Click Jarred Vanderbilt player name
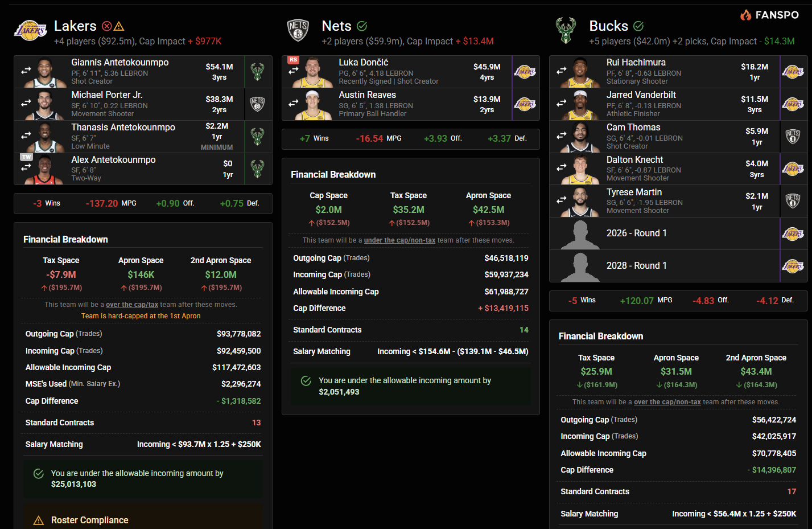This screenshot has width=812, height=529. click(x=641, y=95)
